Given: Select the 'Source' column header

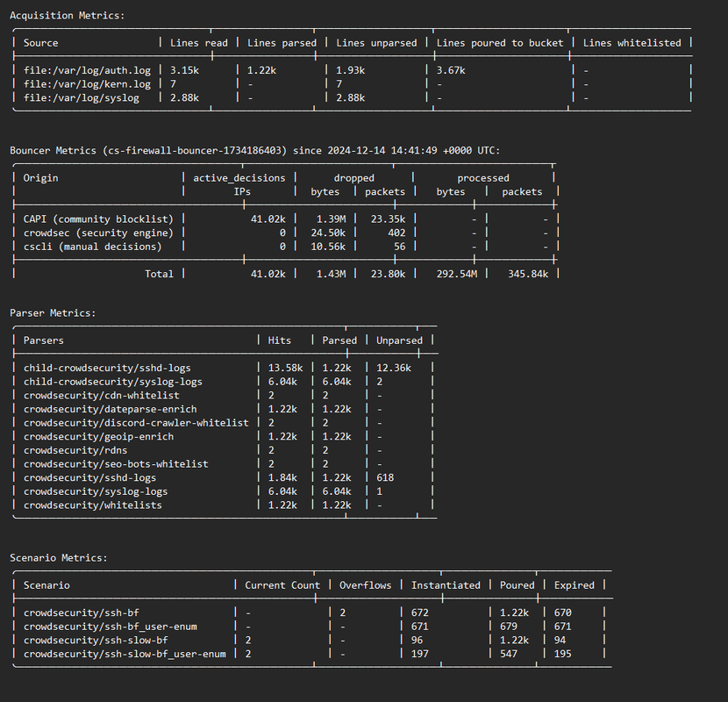Looking at the screenshot, I should (41, 43).
